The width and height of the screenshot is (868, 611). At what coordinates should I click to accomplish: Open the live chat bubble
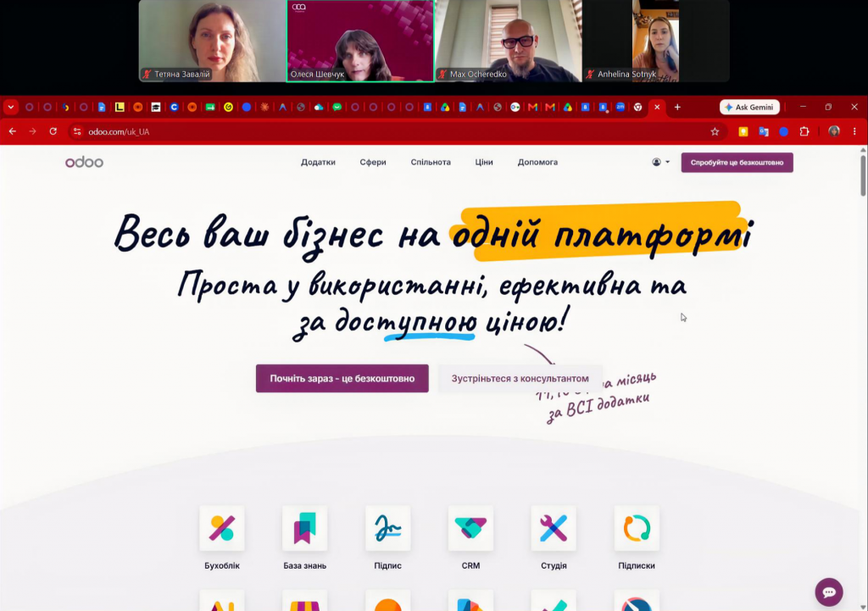coord(829,592)
